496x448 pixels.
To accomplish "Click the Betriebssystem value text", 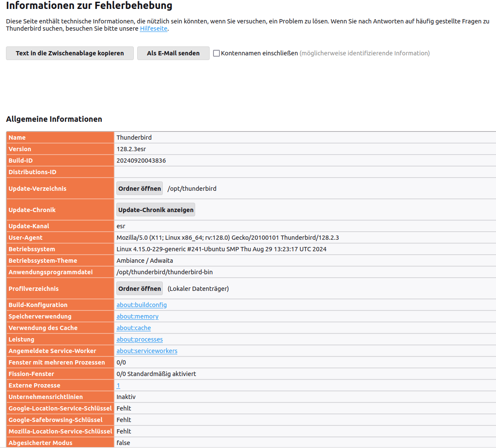I will pos(221,249).
